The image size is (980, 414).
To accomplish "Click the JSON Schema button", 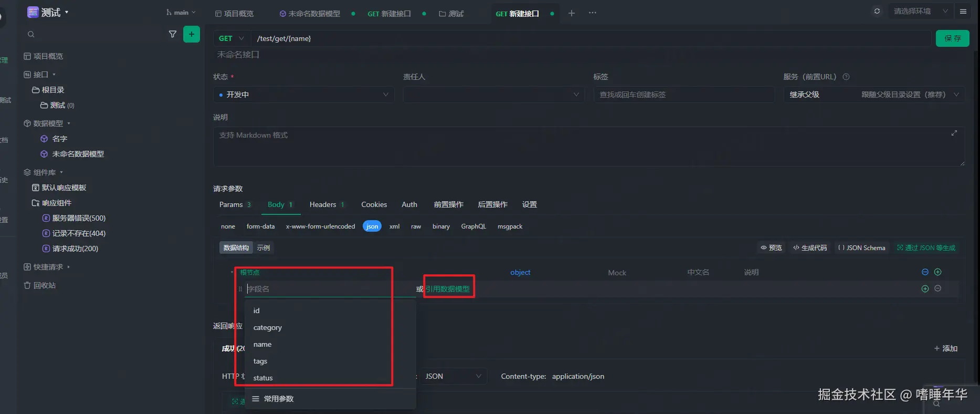I will (x=862, y=247).
